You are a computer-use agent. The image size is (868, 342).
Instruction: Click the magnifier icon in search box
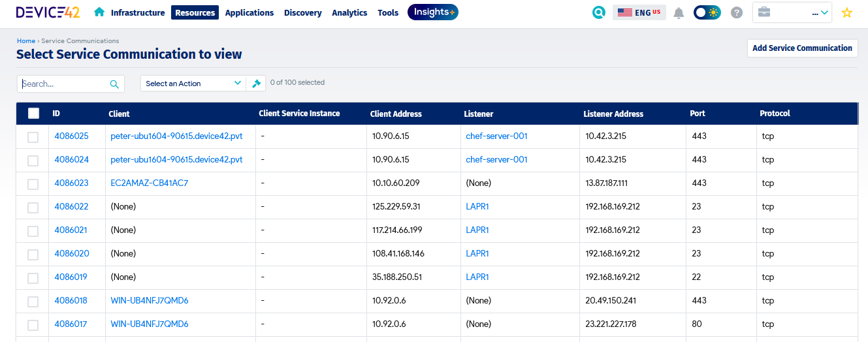click(x=114, y=84)
